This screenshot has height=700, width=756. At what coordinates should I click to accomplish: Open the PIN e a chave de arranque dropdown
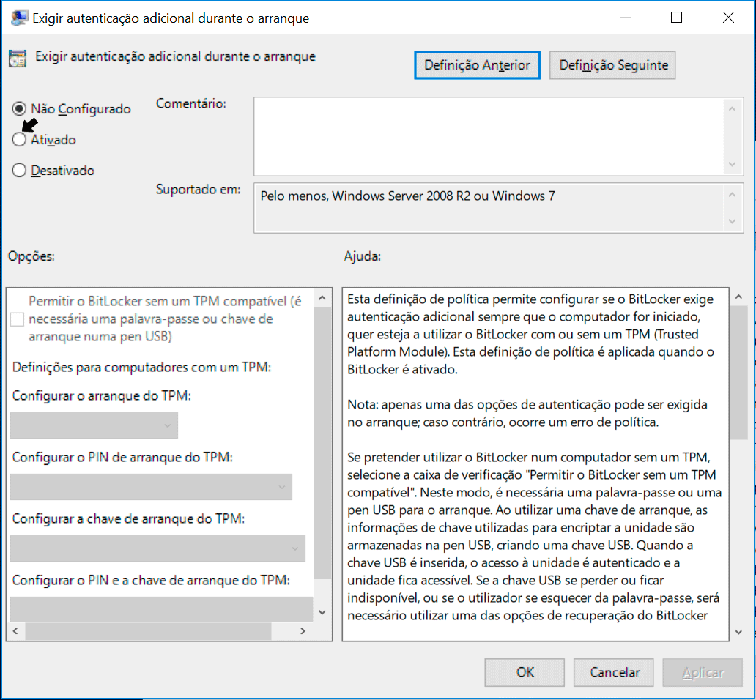pos(161,609)
